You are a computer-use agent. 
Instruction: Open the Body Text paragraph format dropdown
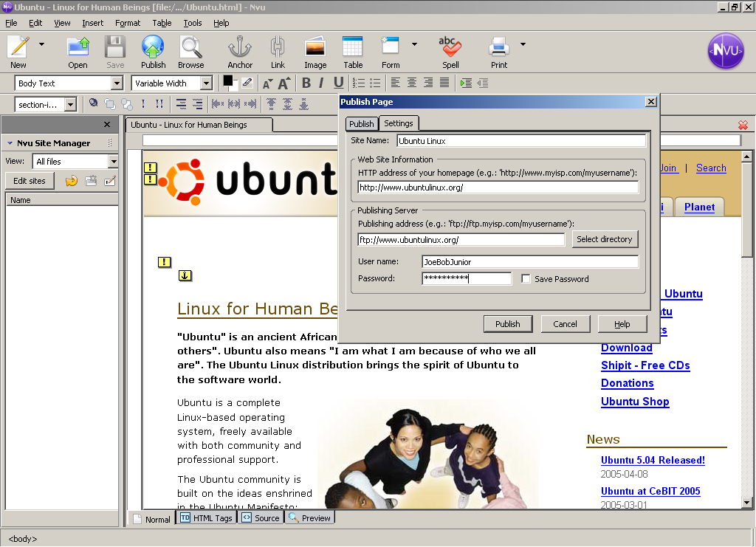pos(117,83)
